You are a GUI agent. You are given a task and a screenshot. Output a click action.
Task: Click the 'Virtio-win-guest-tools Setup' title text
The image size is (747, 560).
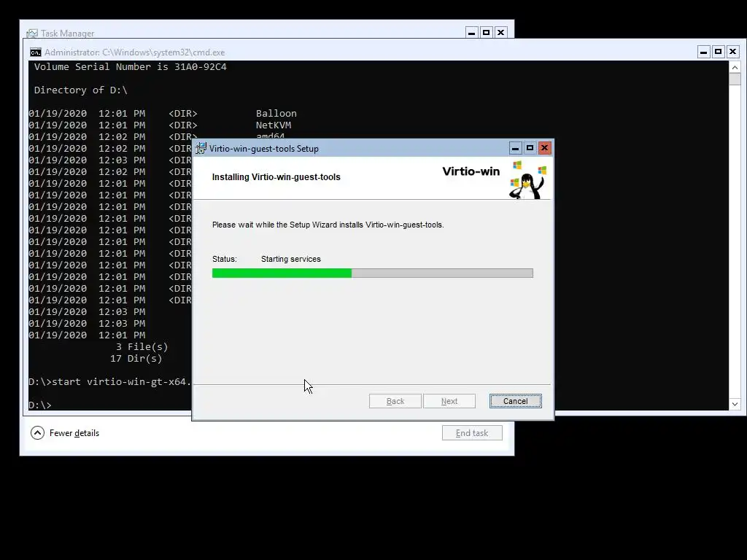pyautogui.click(x=263, y=149)
